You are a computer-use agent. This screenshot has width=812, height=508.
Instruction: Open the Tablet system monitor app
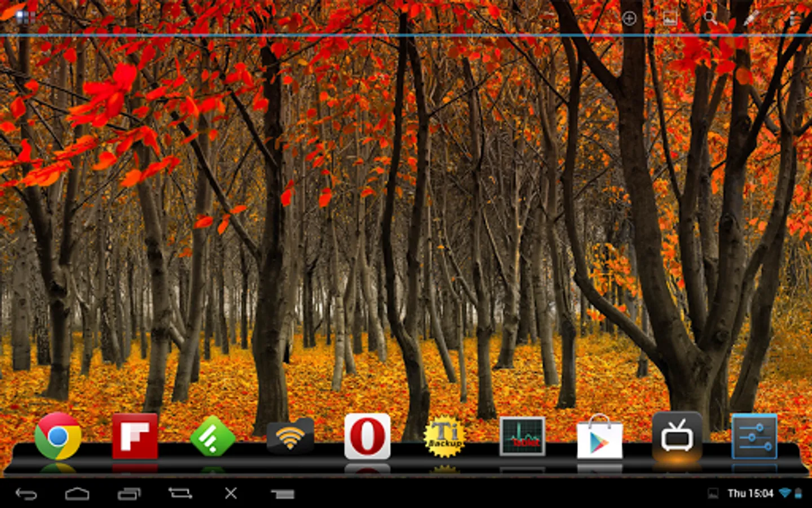tap(522, 436)
